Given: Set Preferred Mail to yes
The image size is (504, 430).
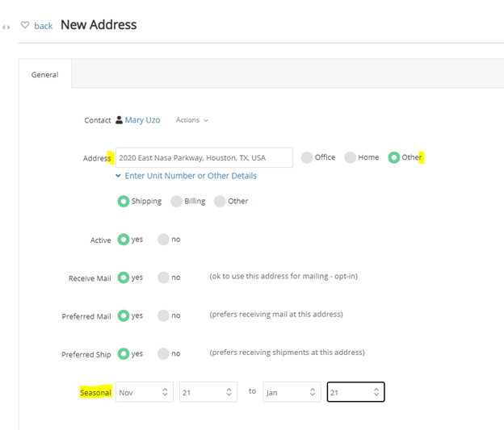Looking at the screenshot, I should click(124, 315).
